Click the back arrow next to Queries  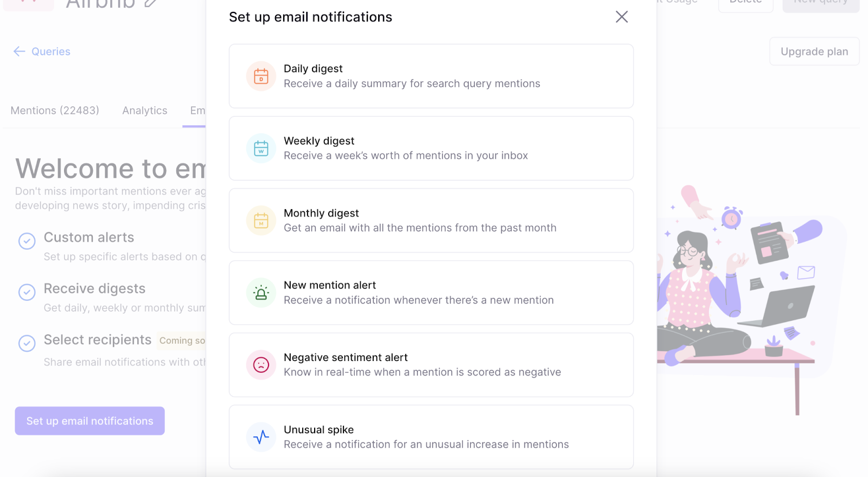pyautogui.click(x=20, y=51)
